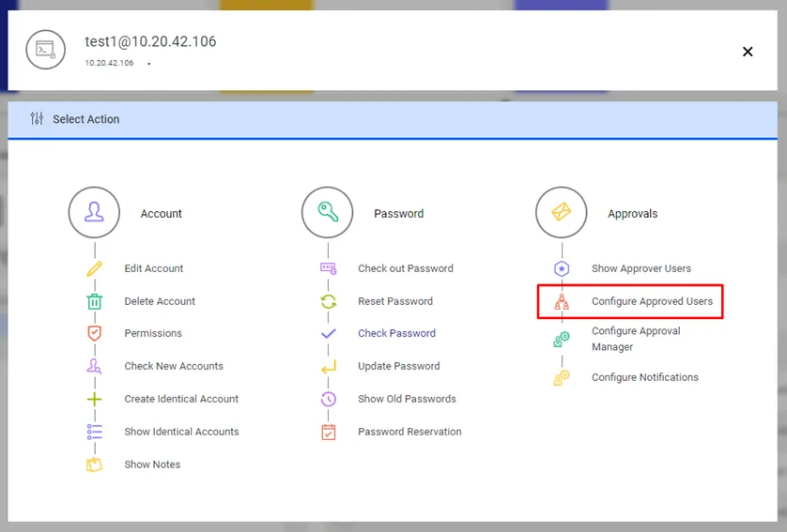Click the shield icon beside Permissions
The image size is (787, 532).
point(94,333)
